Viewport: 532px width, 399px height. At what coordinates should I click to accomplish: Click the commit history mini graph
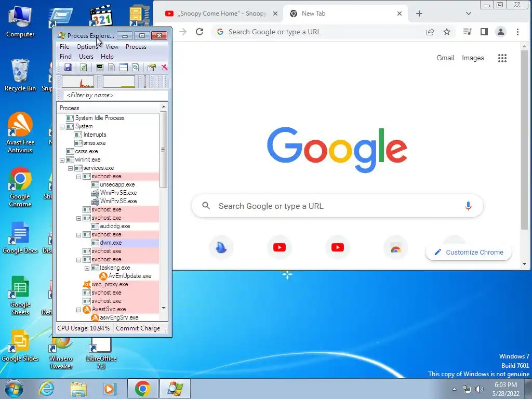[x=119, y=82]
